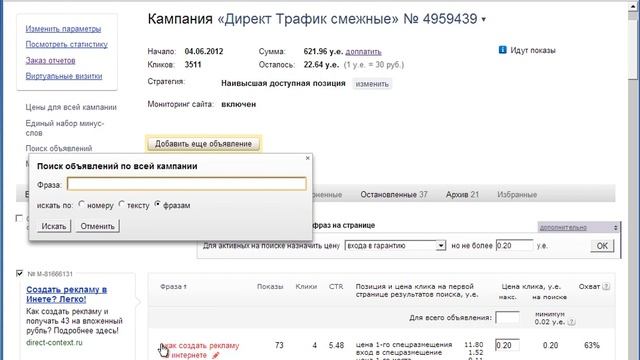Click the phrase как создать рекламу в интернете
This screenshot has width=640, height=360.
pyautogui.click(x=201, y=350)
